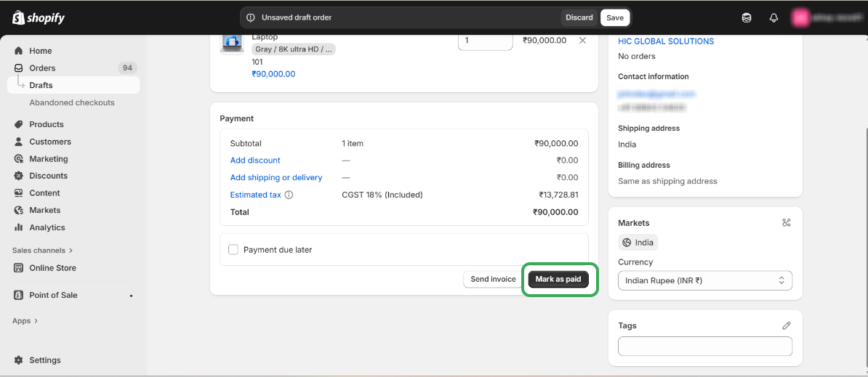Click the Shopify logo

[x=39, y=17]
